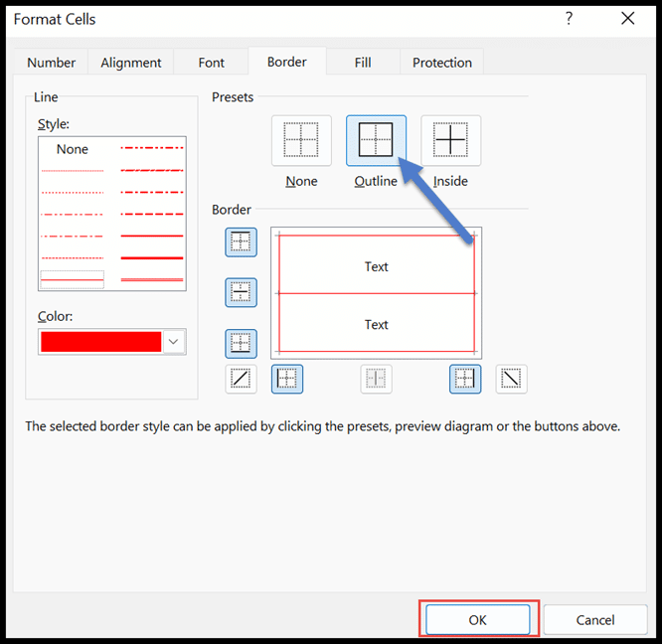Toggle the inside horizontal border button

point(241,292)
